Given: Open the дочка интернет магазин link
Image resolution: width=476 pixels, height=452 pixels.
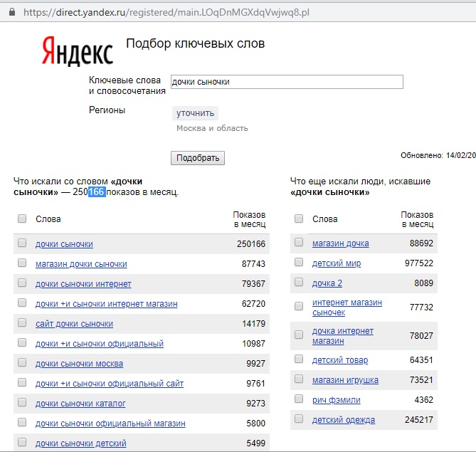Looking at the screenshot, I should 343,336.
